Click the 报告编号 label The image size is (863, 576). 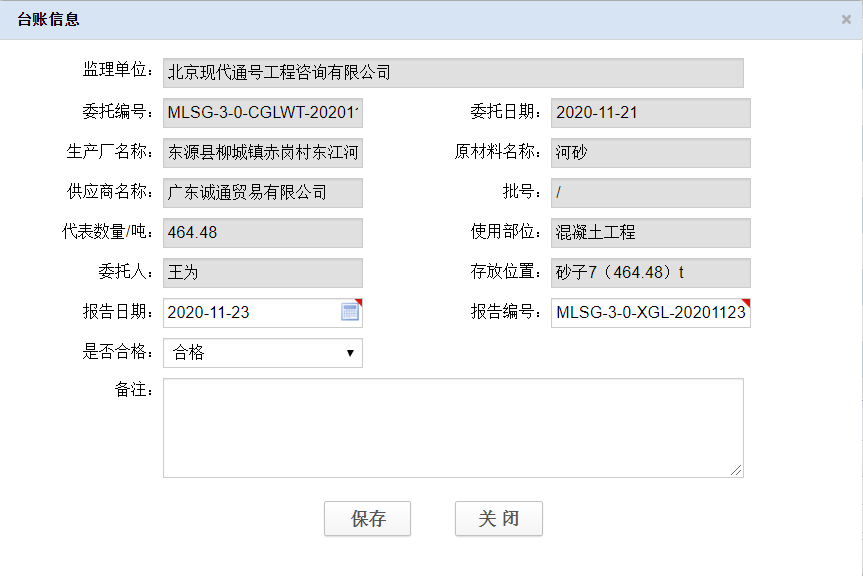pos(505,312)
